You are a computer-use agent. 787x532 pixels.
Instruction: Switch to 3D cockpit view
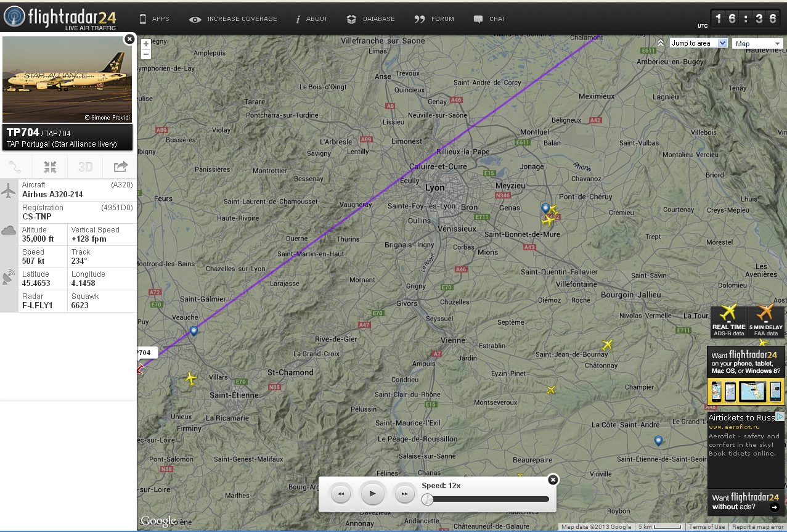(85, 166)
